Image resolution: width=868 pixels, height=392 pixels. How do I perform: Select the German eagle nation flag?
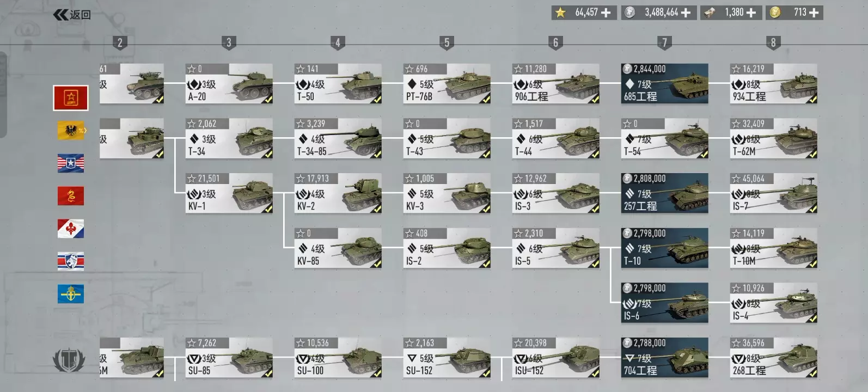click(x=71, y=131)
